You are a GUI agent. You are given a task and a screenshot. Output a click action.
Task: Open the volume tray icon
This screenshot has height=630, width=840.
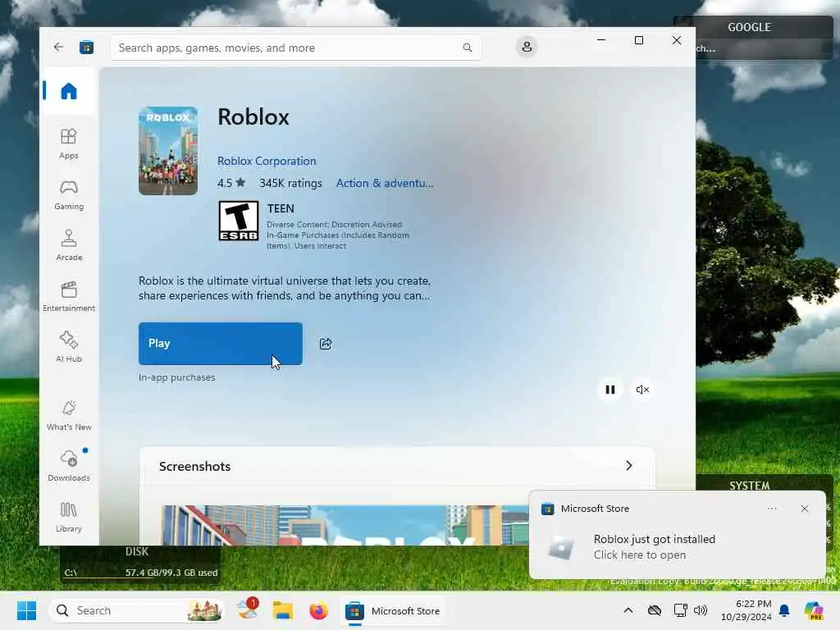pos(701,610)
